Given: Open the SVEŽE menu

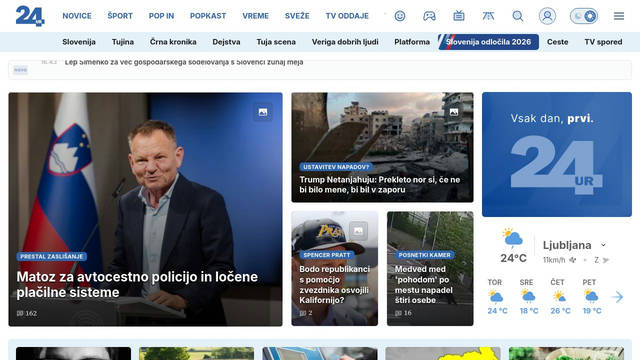Looking at the screenshot, I should (x=297, y=16).
